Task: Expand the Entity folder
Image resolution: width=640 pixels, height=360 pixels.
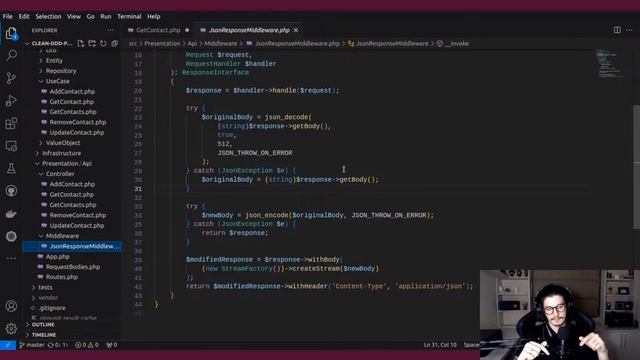Action: tap(54, 60)
